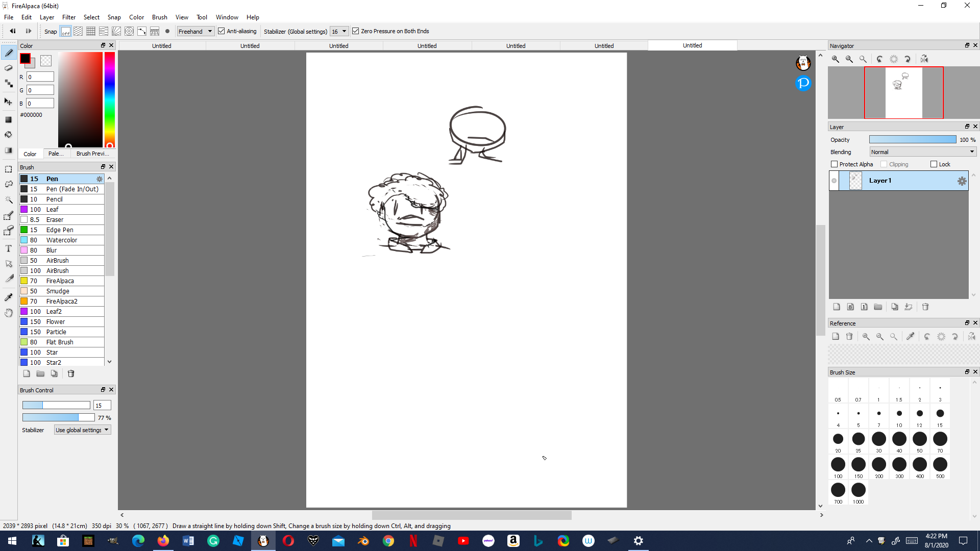The height and width of the screenshot is (551, 980).
Task: Toggle the layer Lock checkbox
Action: pos(934,164)
